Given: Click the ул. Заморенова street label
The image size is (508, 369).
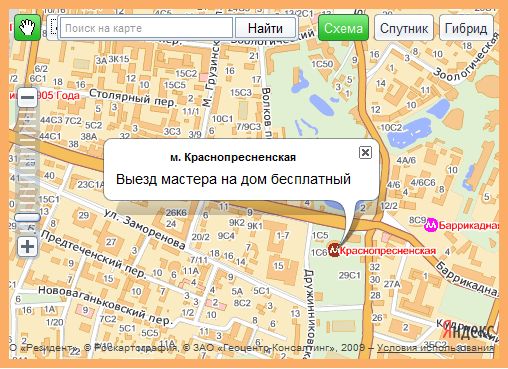Looking at the screenshot, I should point(144,229).
